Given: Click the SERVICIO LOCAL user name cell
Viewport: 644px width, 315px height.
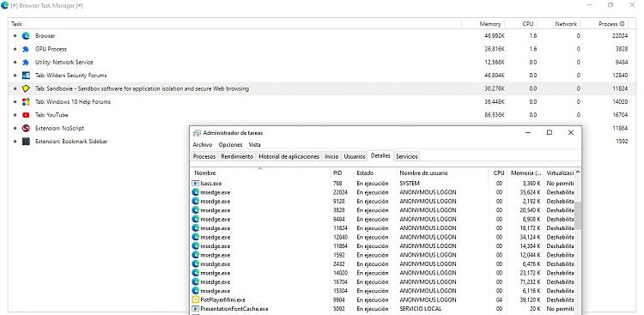Looking at the screenshot, I should click(421, 309).
